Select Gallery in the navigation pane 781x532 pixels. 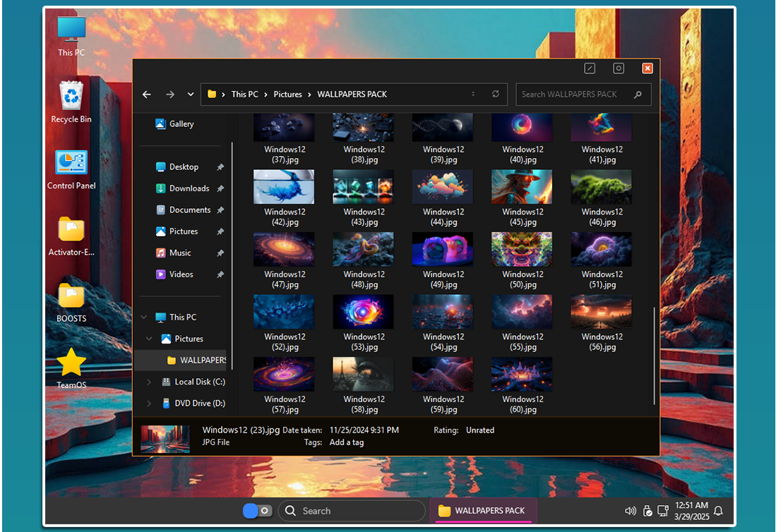pos(181,124)
